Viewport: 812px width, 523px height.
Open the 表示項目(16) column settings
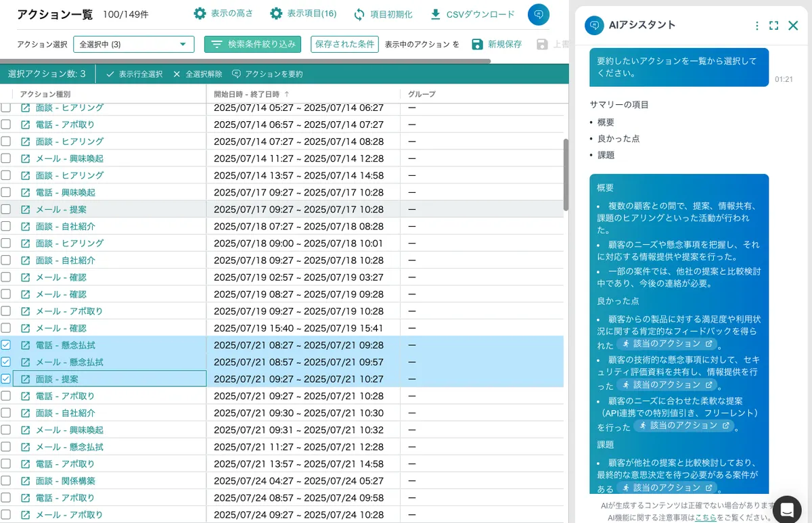302,14
